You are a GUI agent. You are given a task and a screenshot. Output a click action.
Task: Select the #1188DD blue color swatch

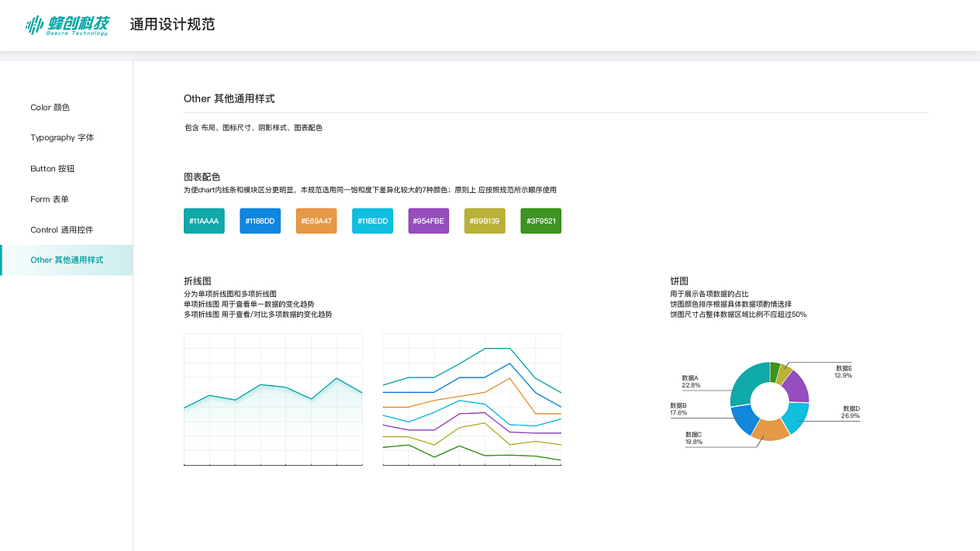[260, 220]
